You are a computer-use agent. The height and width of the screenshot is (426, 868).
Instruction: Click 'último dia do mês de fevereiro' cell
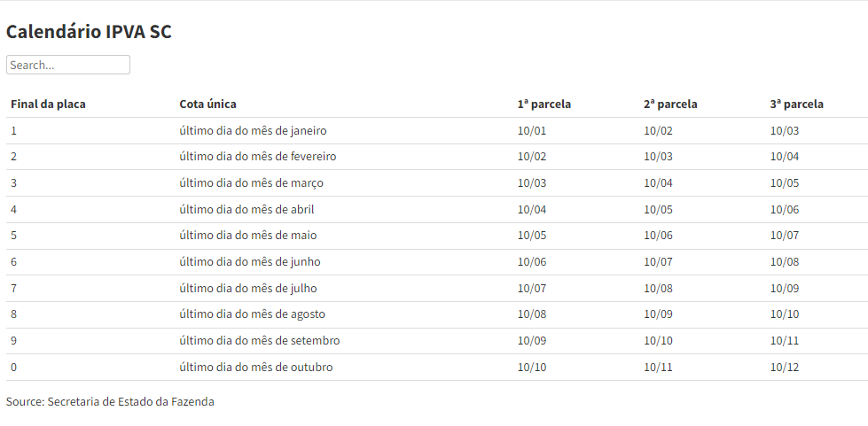pyautogui.click(x=257, y=157)
